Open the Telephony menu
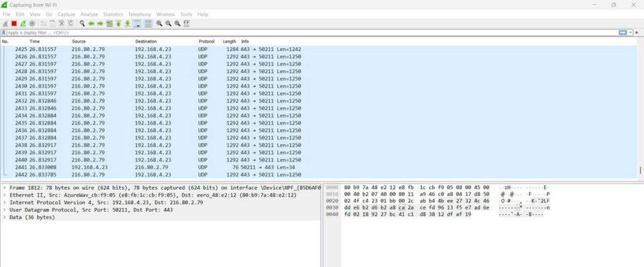Screen dimensions: 644x267 (x=140, y=14)
